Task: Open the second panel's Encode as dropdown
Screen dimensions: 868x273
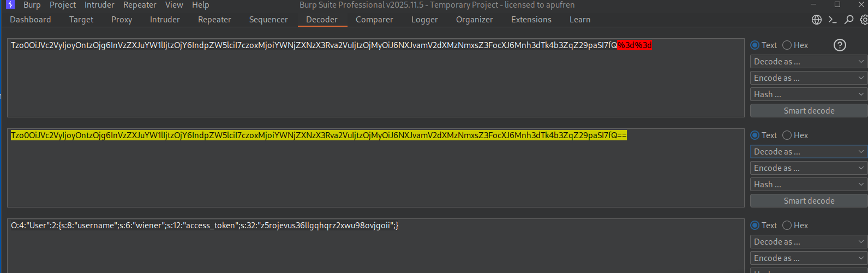Action: click(809, 168)
